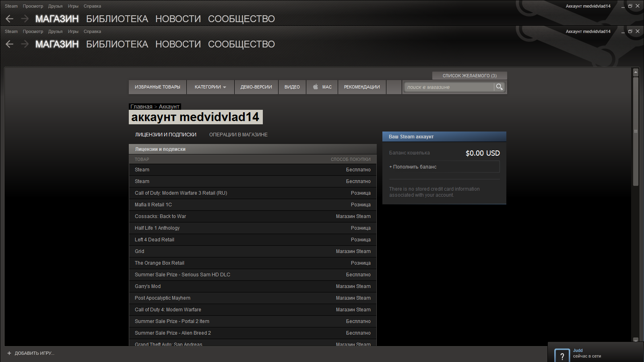The image size is (644, 362).
Task: Click Half Life 1 Anthology row
Action: 253,228
